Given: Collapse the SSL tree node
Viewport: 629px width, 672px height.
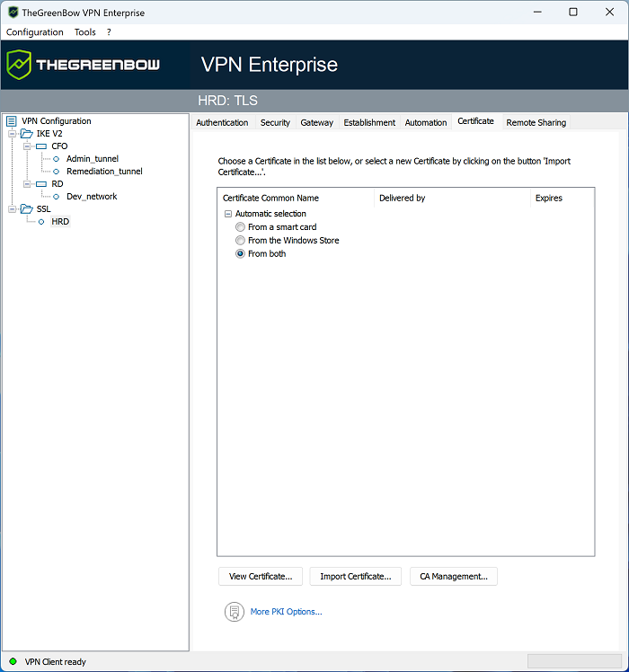Looking at the screenshot, I should 12,209.
